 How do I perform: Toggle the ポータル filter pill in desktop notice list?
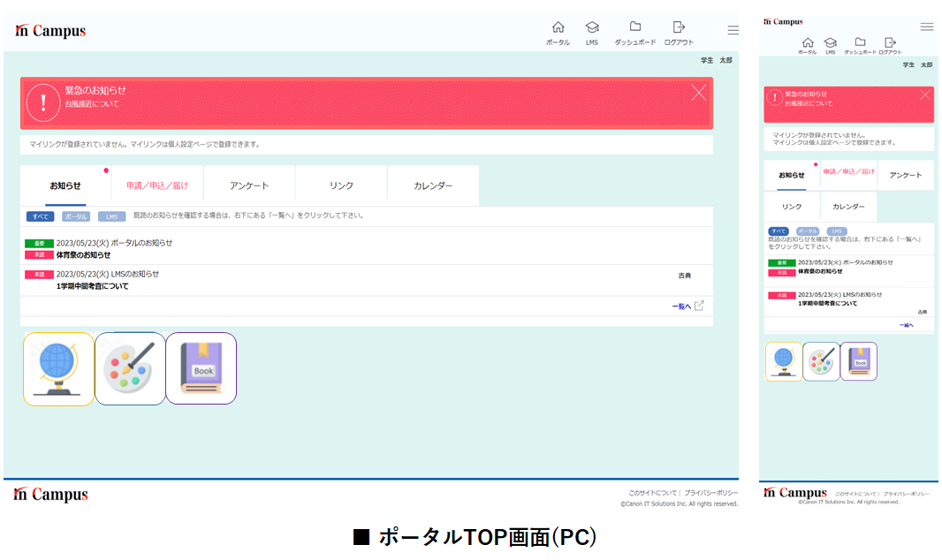click(x=76, y=216)
